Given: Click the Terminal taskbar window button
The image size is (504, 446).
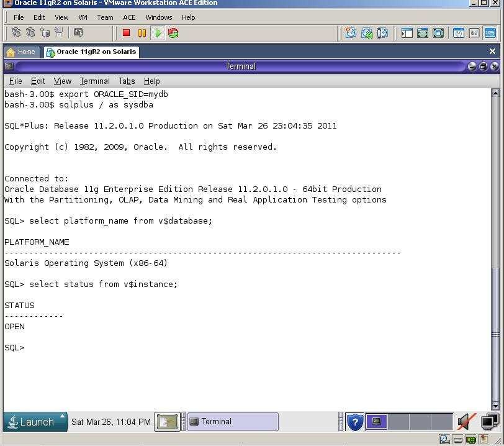Looking at the screenshot, I should coord(233,422).
